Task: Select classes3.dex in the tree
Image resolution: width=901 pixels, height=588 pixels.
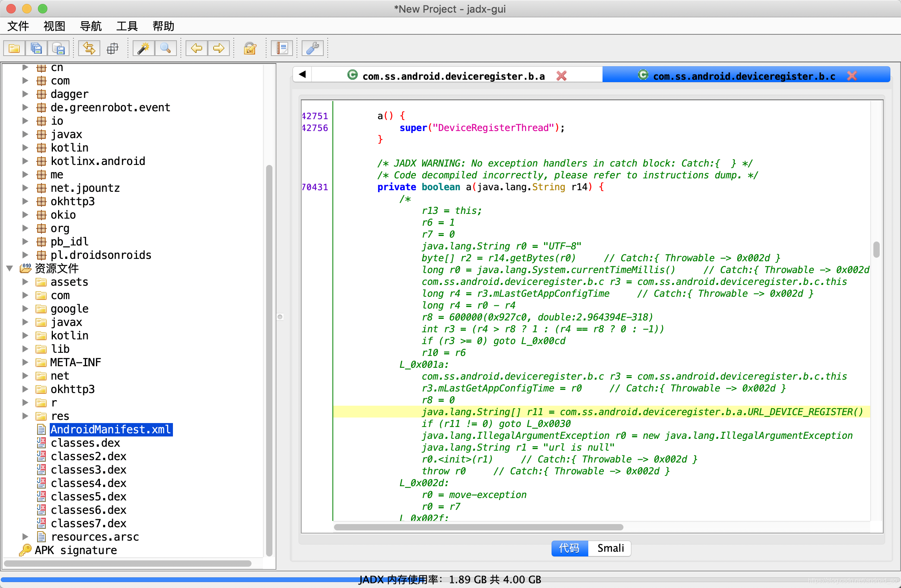Action: point(88,470)
